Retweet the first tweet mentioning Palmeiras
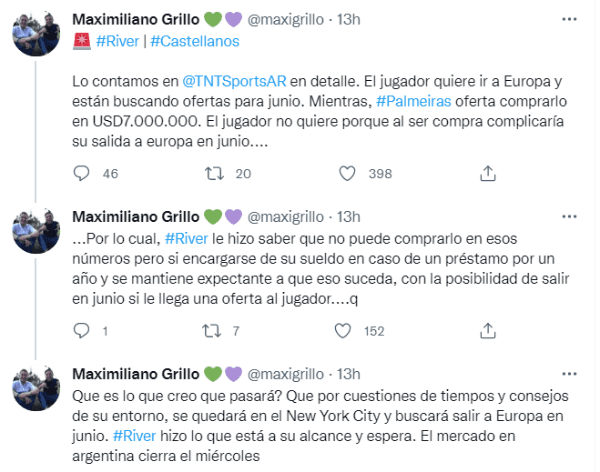600x472 pixels. (x=212, y=173)
